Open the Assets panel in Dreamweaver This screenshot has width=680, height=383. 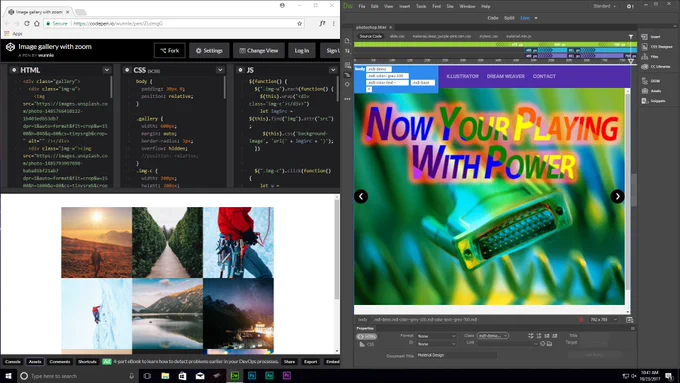coord(652,91)
